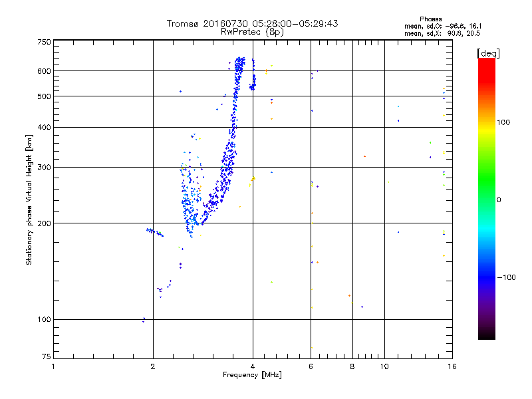Click the dense blue trace cluster above 600 km

point(239,65)
